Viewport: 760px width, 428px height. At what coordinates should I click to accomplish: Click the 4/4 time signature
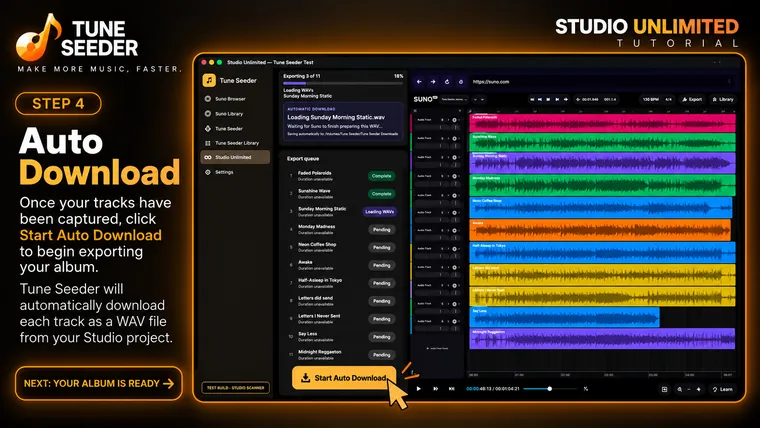[668, 99]
